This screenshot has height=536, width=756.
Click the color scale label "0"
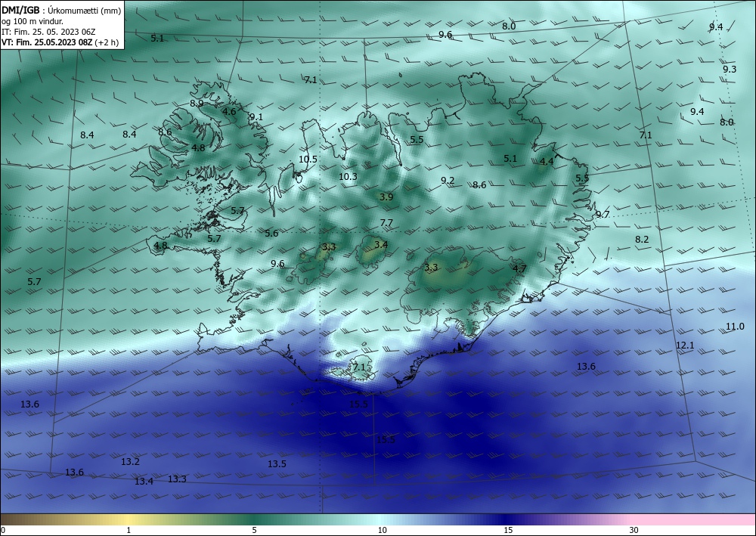pyautogui.click(x=3, y=530)
